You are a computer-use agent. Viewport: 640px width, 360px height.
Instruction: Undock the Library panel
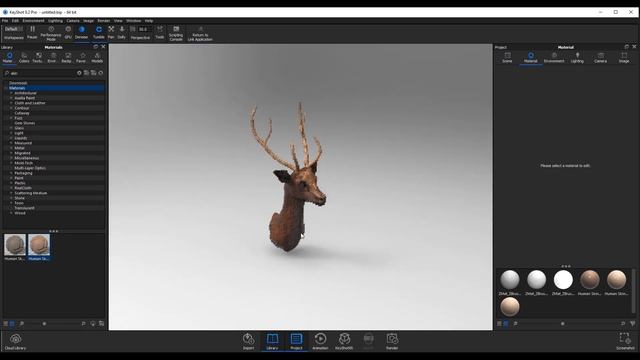coord(96,47)
